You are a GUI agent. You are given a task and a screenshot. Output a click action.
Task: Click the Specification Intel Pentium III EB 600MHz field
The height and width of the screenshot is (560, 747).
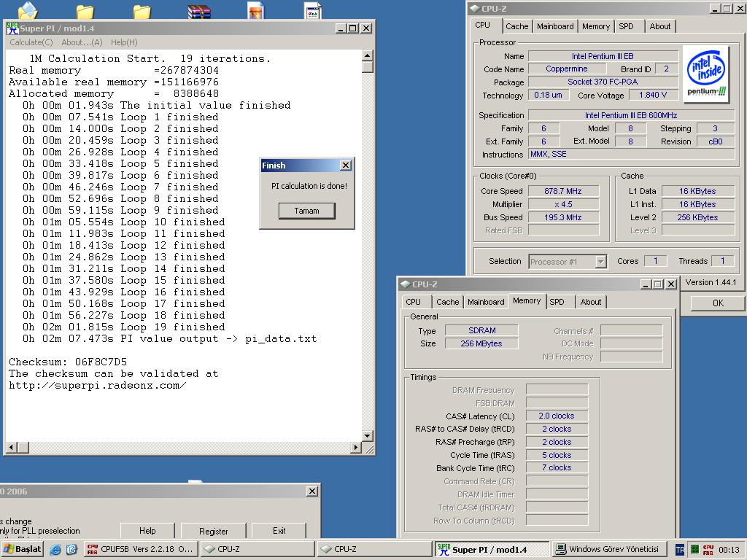coord(631,115)
